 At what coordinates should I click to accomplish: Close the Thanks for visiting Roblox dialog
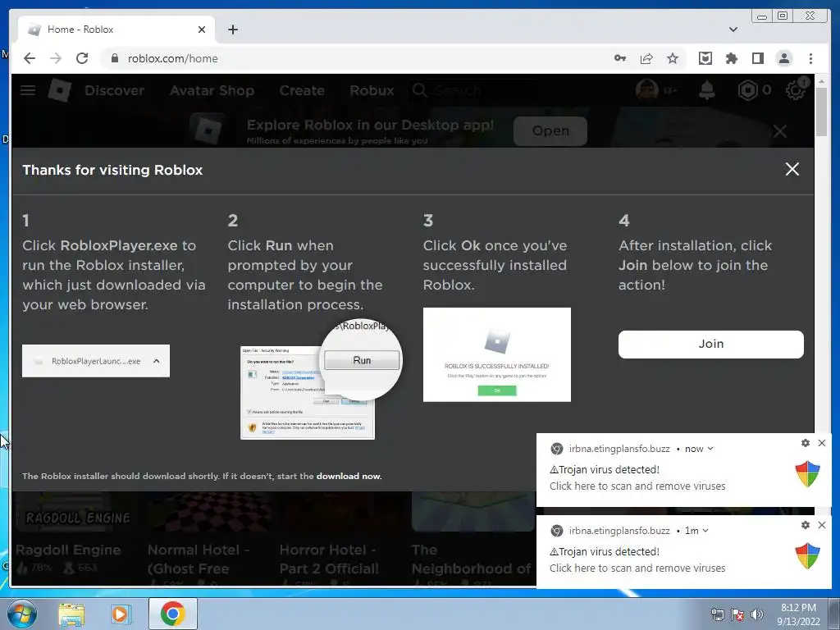coord(792,169)
